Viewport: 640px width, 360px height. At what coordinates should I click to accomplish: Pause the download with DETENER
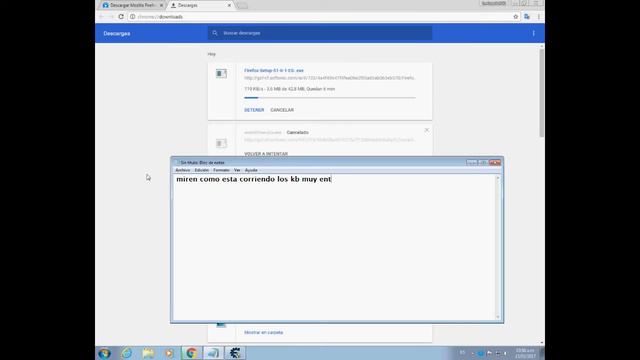(254, 110)
